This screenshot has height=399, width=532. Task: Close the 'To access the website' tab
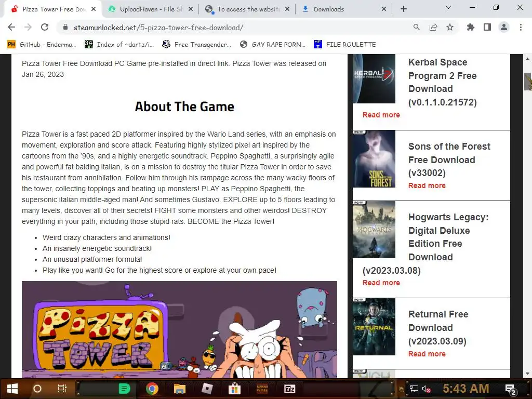point(287,9)
